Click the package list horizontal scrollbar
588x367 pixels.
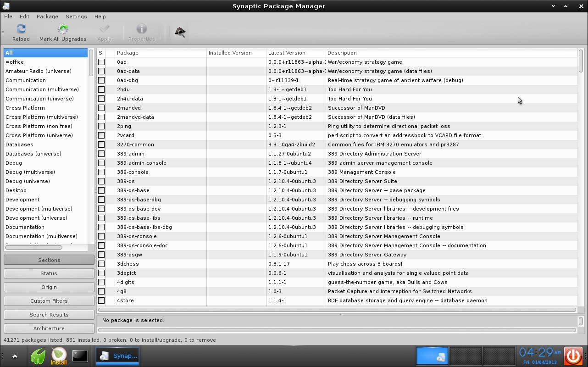click(337, 310)
